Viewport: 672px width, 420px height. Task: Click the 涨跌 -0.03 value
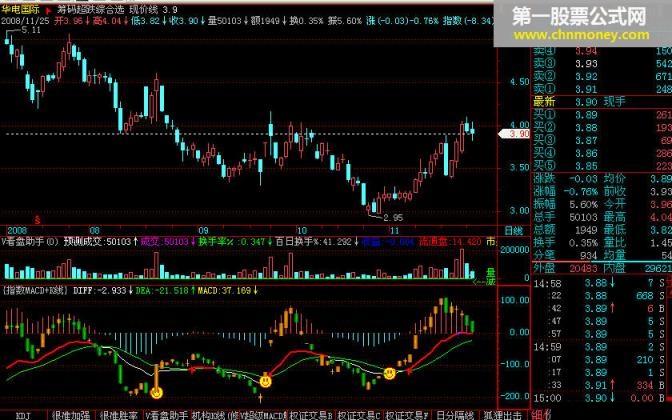583,179
